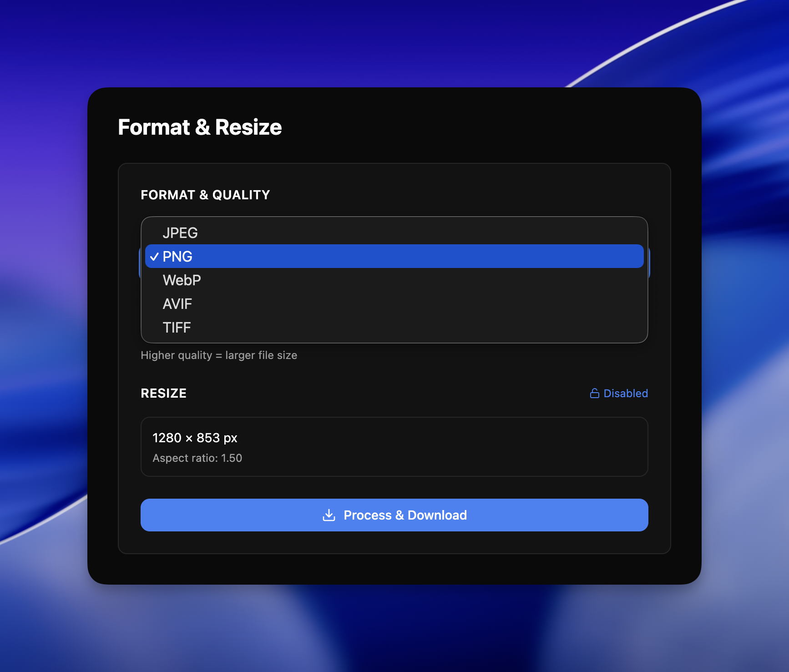Click the Disabled link in Resize section
The width and height of the screenshot is (789, 672).
tap(626, 393)
